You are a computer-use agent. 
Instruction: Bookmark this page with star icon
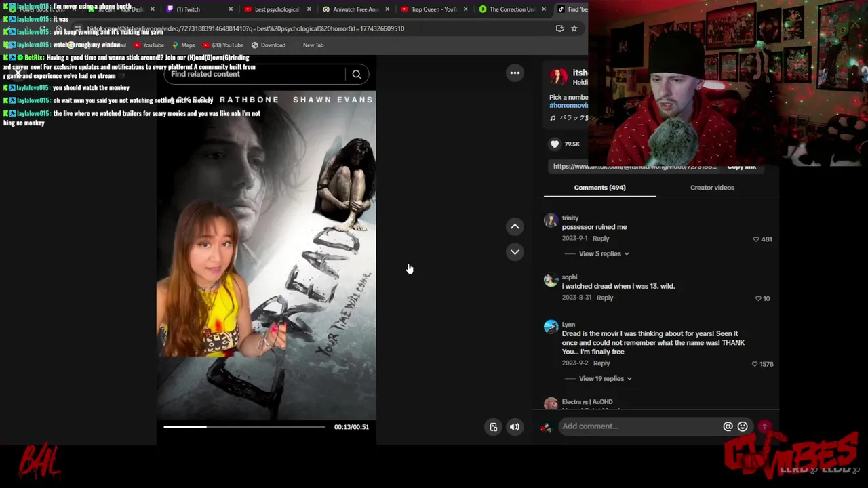pyautogui.click(x=574, y=28)
